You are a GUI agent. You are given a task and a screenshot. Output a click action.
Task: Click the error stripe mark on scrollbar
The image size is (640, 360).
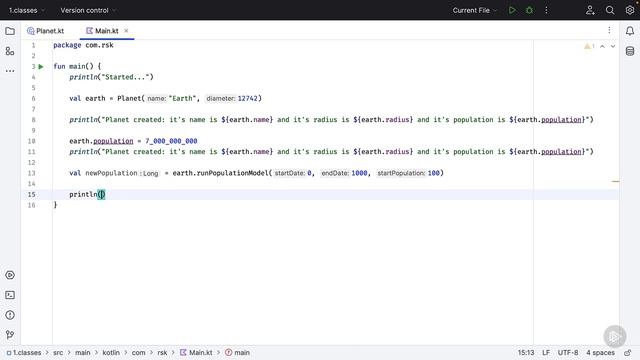[616, 181]
